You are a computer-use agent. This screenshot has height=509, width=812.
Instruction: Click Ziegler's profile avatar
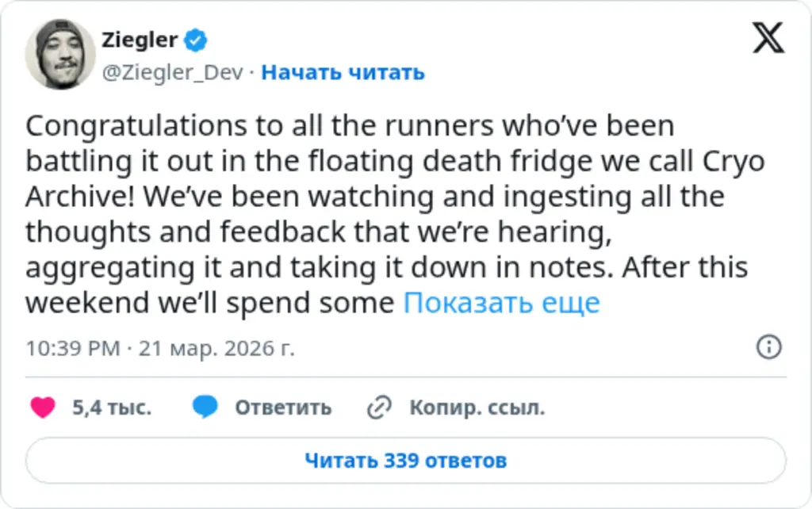(x=59, y=53)
